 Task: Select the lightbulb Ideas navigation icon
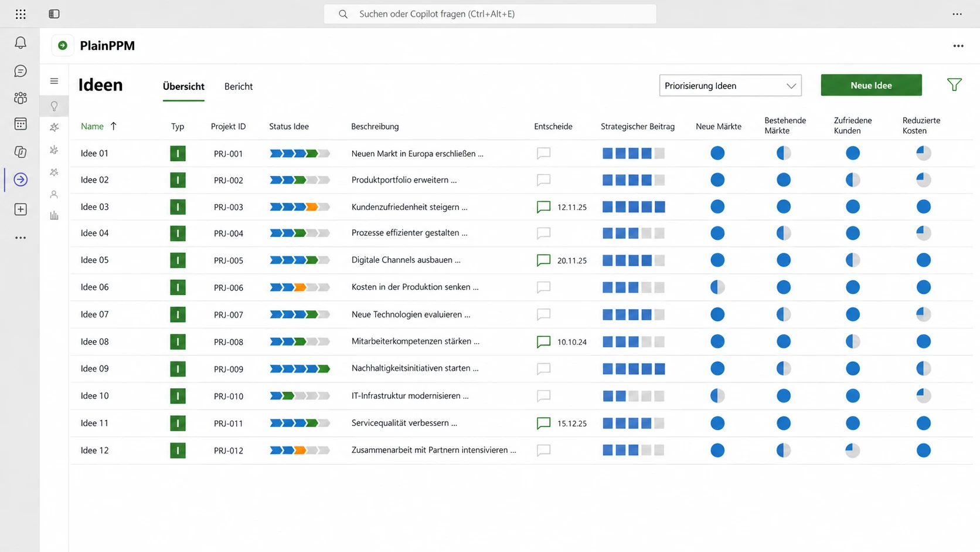(x=54, y=106)
